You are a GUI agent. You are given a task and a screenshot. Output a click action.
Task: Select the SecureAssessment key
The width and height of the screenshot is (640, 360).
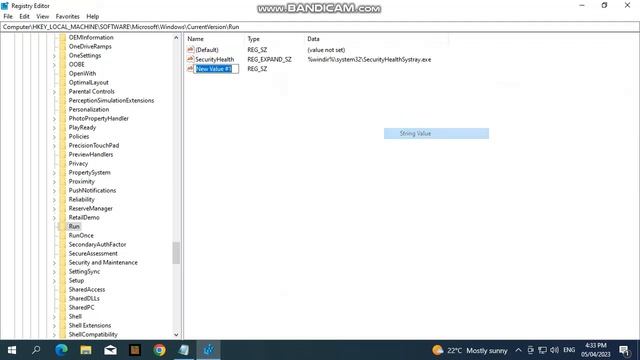(93, 253)
